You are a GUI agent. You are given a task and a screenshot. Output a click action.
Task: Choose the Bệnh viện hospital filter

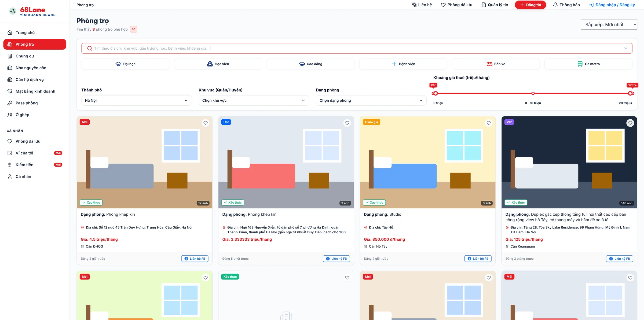point(403,64)
